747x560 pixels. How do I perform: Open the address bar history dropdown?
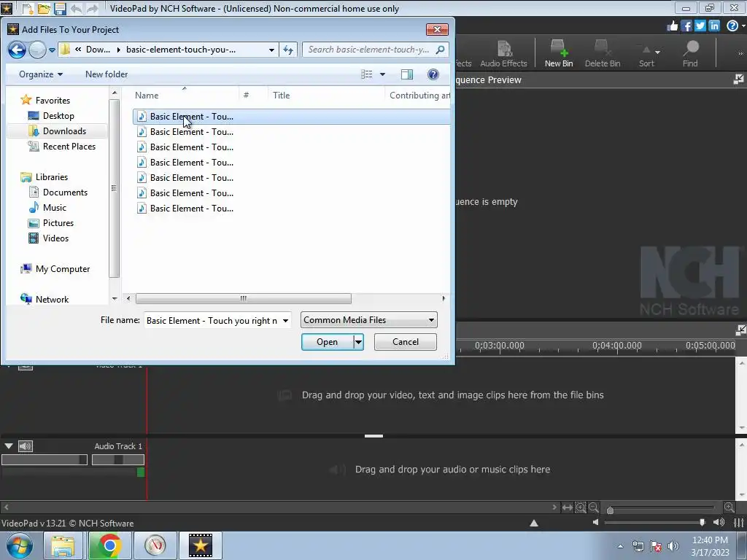(x=271, y=50)
